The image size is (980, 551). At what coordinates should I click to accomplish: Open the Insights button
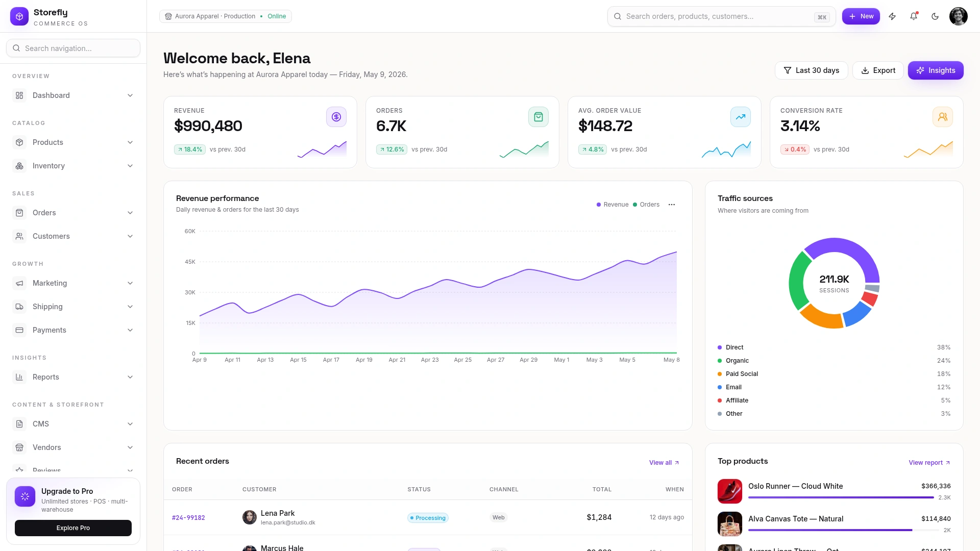coord(936,70)
